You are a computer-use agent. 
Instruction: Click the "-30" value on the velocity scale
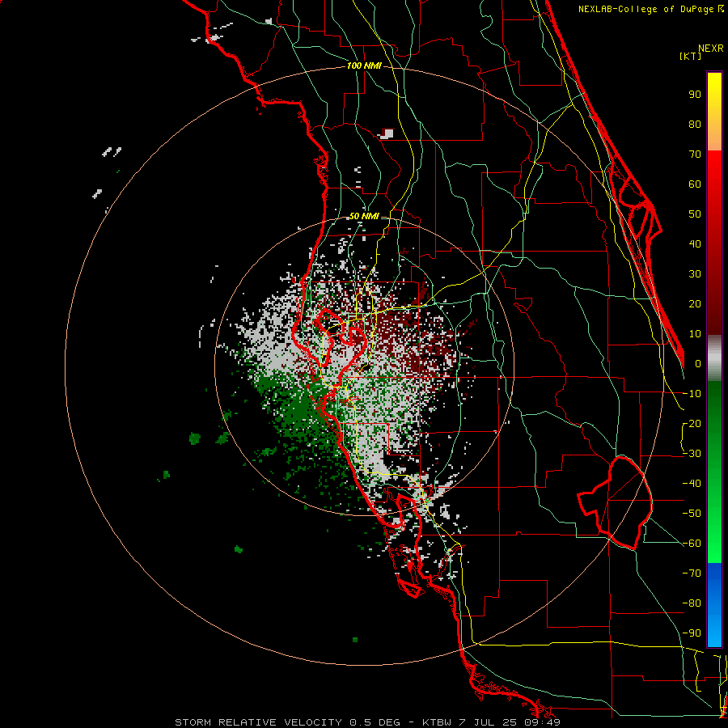click(x=692, y=454)
